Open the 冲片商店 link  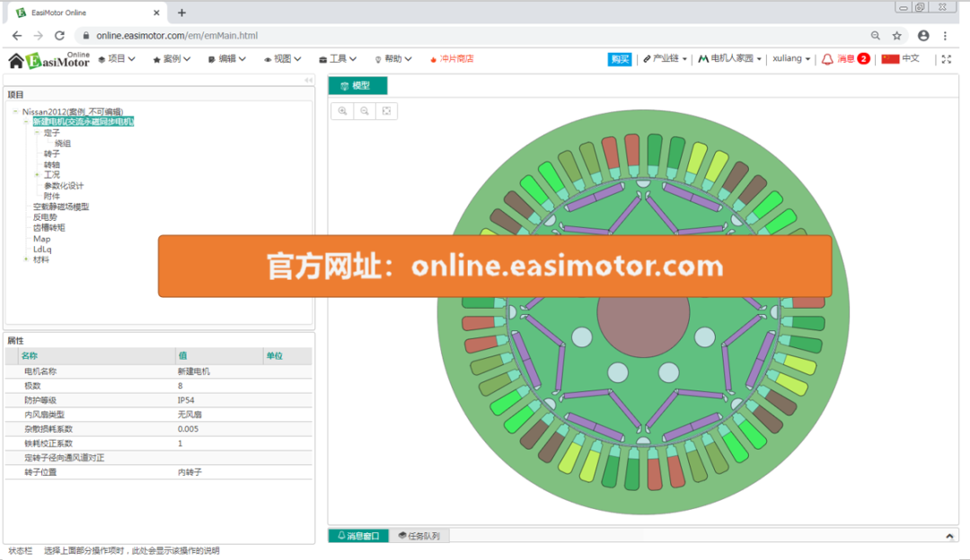(454, 58)
